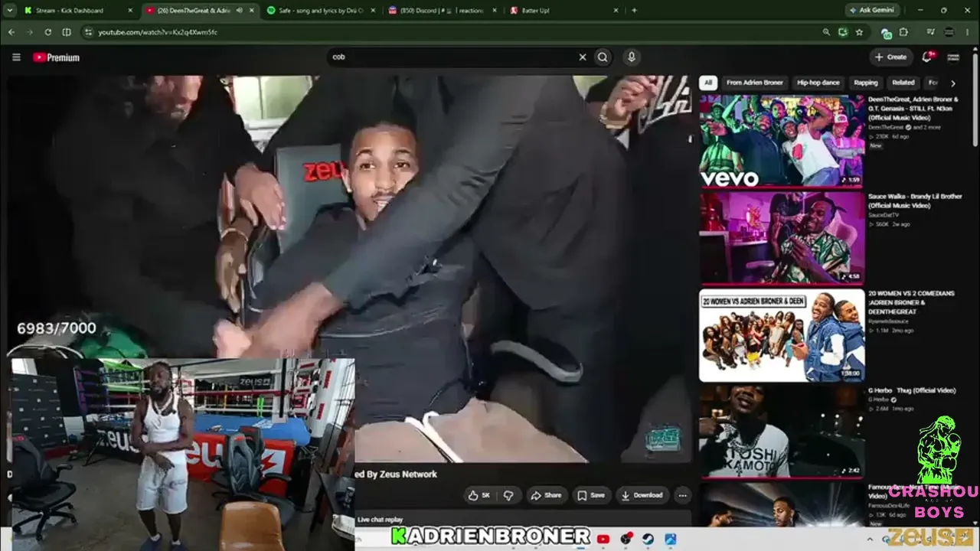Select the All filter chip
Screen dimensions: 980x551
708,83
